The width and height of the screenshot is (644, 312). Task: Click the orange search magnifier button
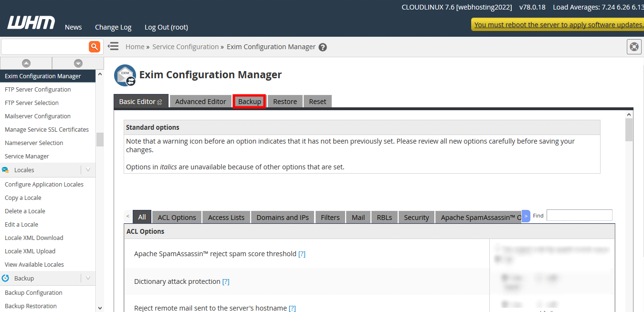[x=95, y=46]
